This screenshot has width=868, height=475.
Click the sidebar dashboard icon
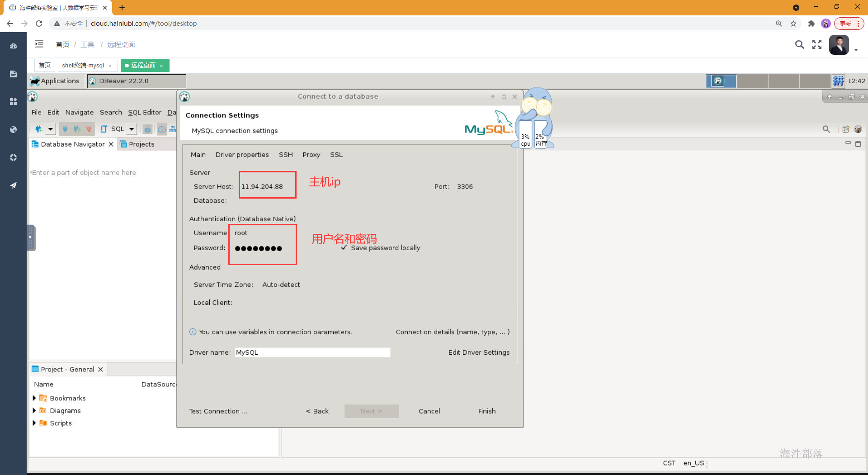[13, 46]
